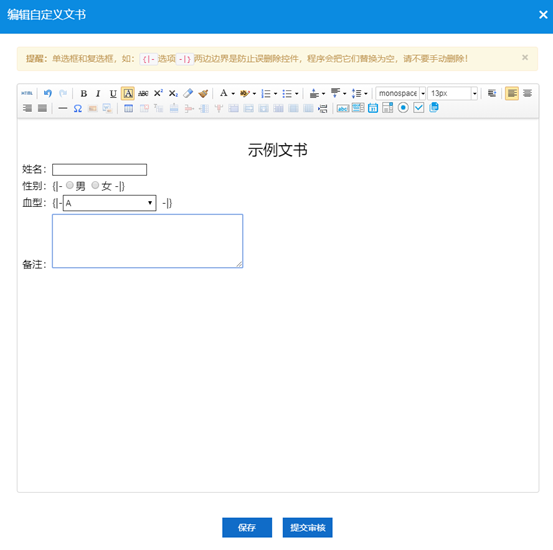Viewport: 553px width, 550px height.
Task: Insert a dropdown list control
Action: tap(358, 108)
